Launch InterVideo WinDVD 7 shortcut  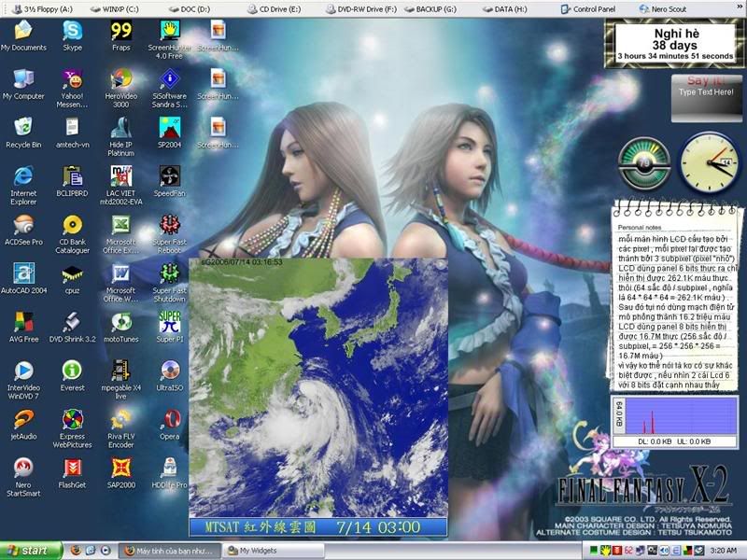23,380
